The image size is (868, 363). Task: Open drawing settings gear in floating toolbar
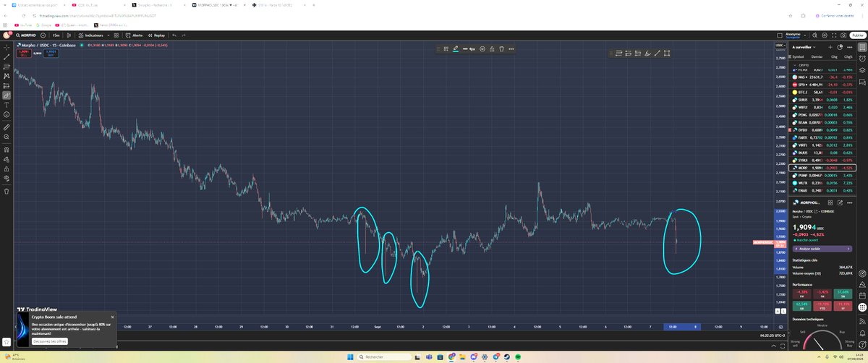tap(482, 49)
